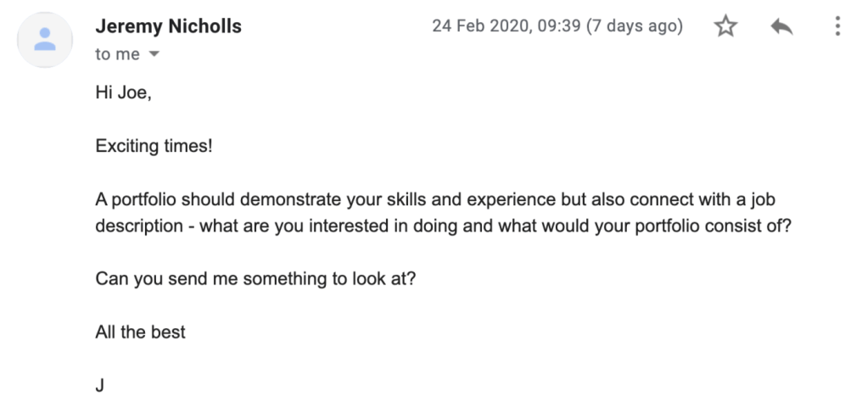Star the email from Jeremy Nicholls
This screenshot has width=868, height=413.
[x=725, y=27]
